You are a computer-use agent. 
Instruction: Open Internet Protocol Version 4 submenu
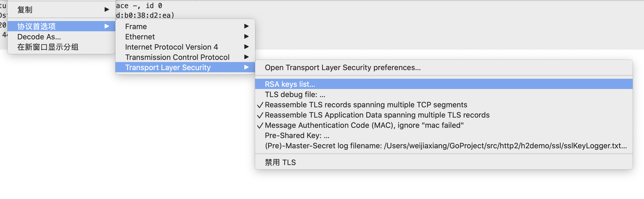[x=172, y=47]
